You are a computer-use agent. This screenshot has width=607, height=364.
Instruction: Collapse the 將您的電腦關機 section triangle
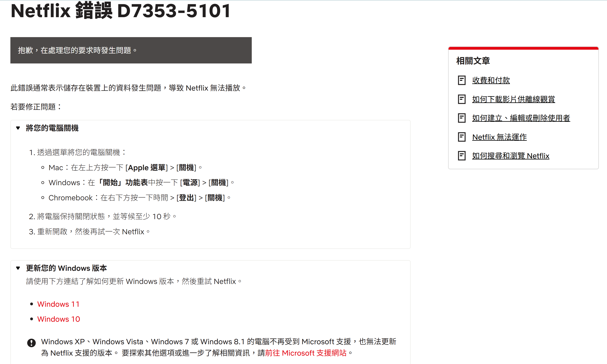point(18,128)
